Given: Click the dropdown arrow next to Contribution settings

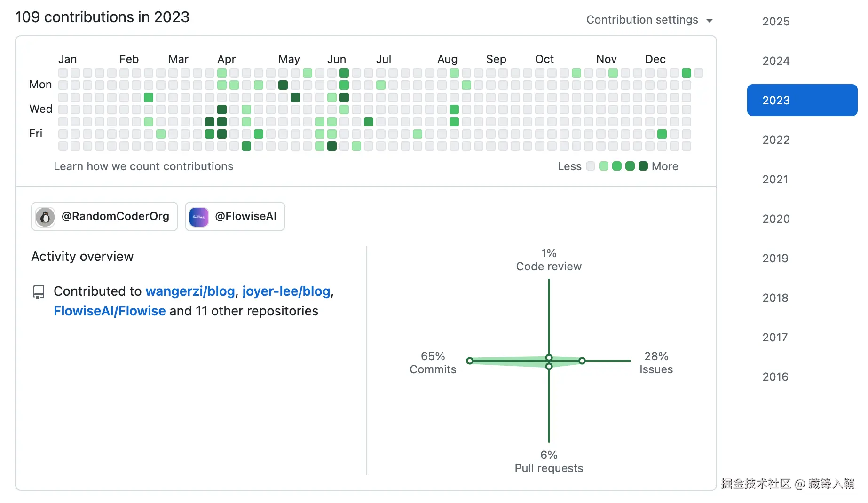Looking at the screenshot, I should pos(710,20).
